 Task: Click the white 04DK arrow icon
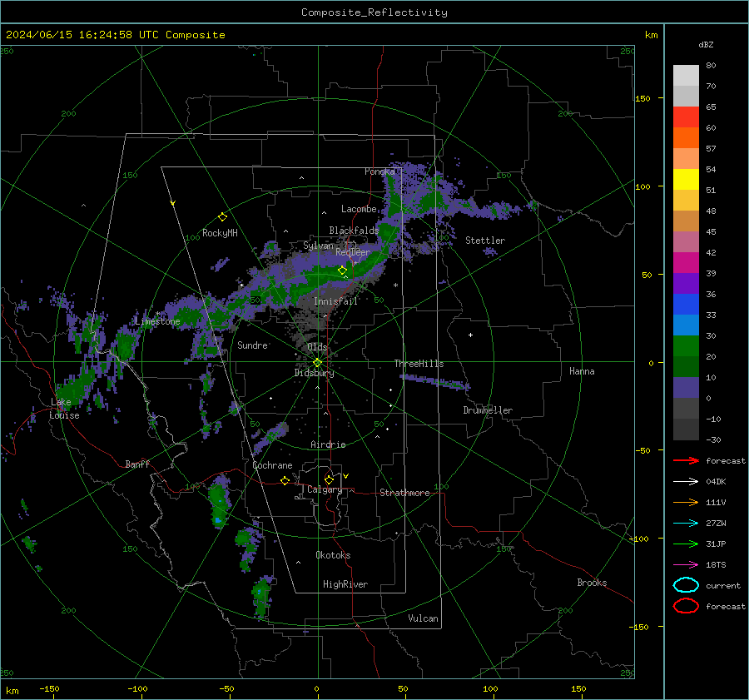(x=686, y=481)
